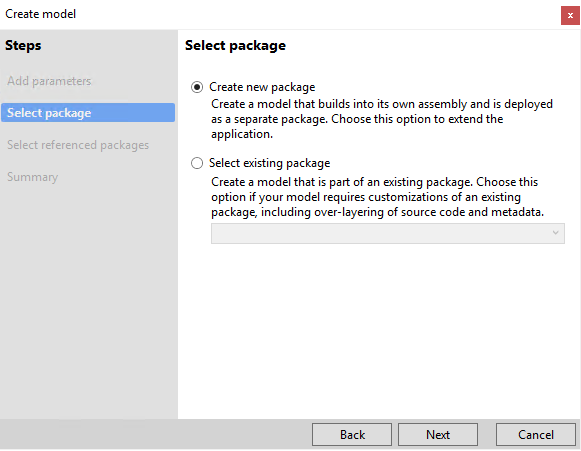Image resolution: width=581 pixels, height=451 pixels.
Task: Click the Select package page heading
Action: [235, 46]
